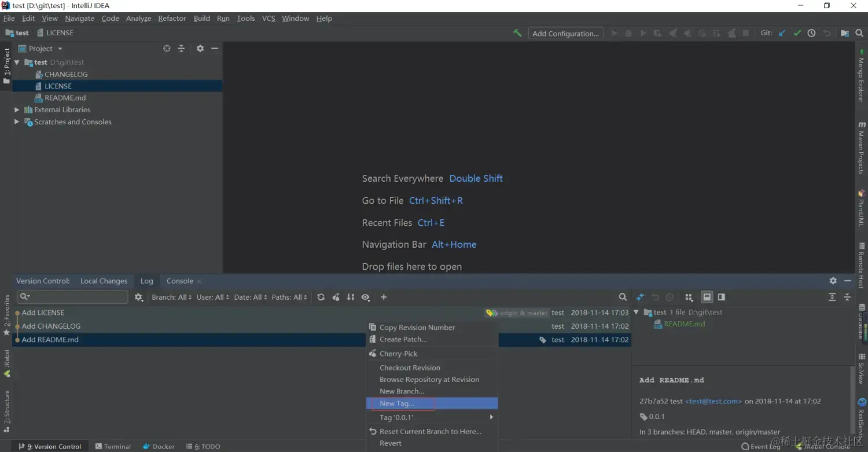This screenshot has height=452, width=868.
Task: Click the Git Update Project arrow icon
Action: pos(782,33)
